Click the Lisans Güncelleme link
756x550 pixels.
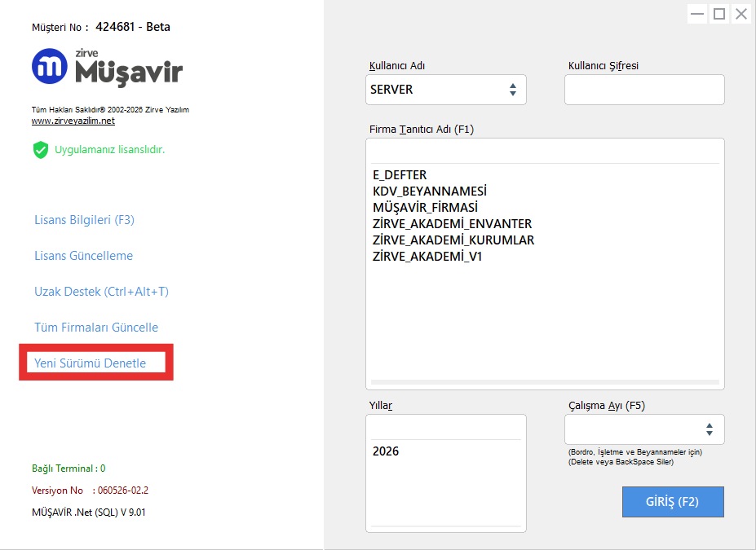[83, 256]
